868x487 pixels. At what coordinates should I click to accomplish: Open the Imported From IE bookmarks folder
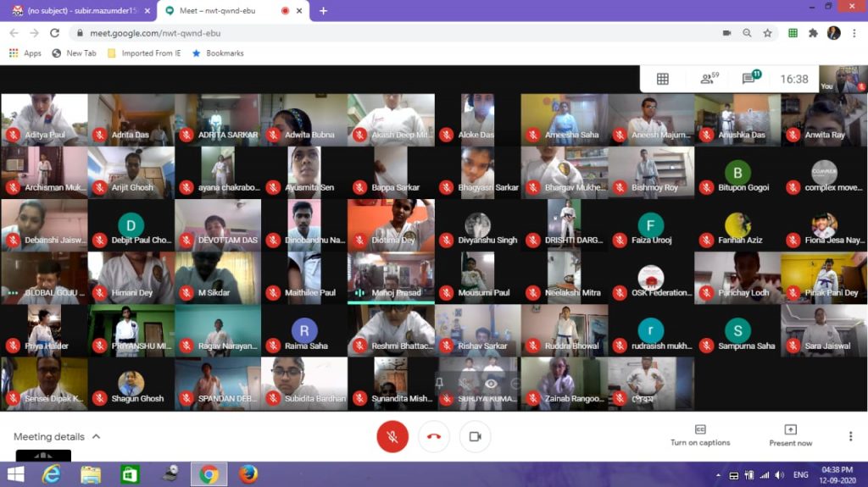tap(144, 53)
